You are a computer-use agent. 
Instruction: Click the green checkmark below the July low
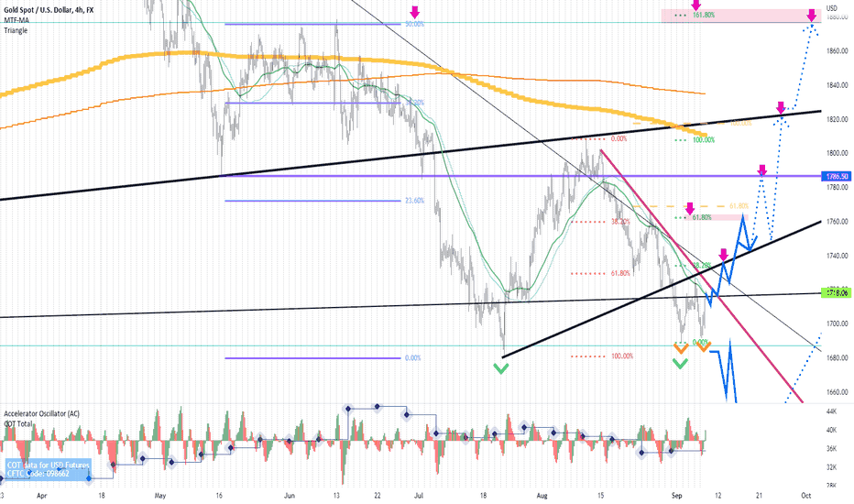pos(501,368)
